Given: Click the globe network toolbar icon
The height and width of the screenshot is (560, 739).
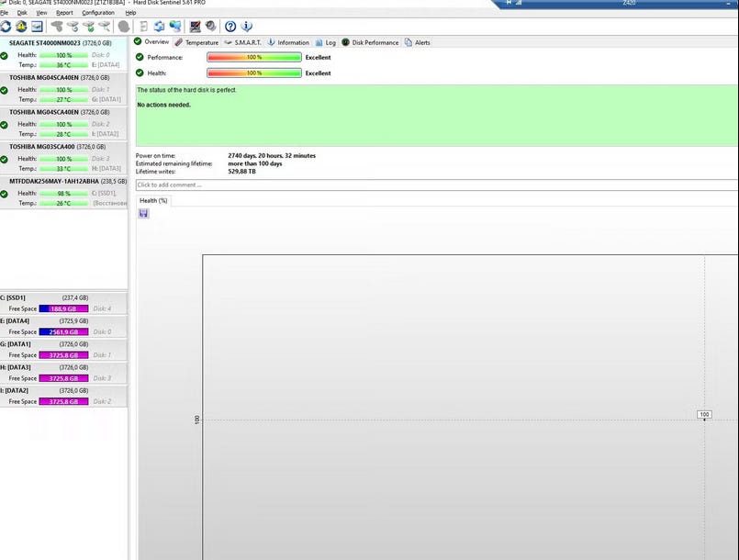Looking at the screenshot, I should [x=175, y=27].
